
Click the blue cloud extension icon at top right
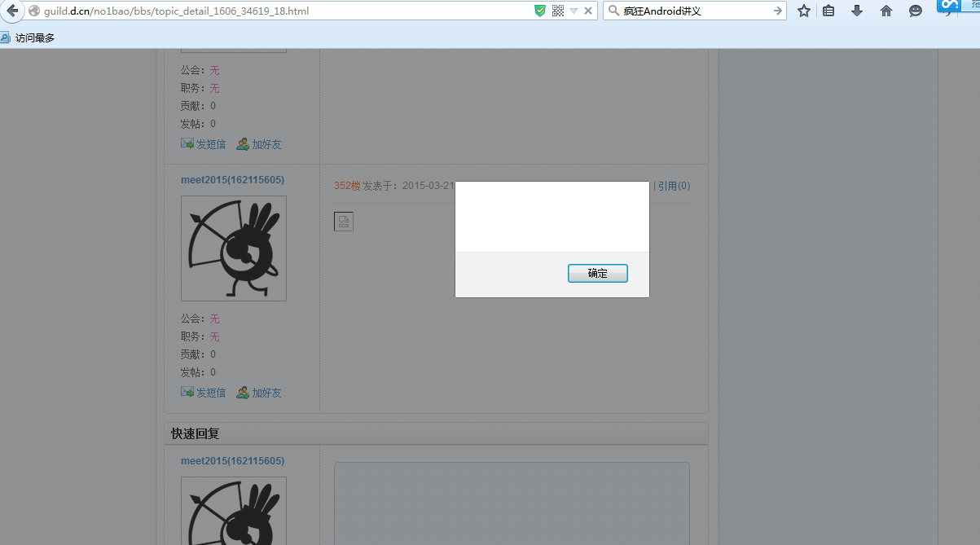tap(949, 5)
